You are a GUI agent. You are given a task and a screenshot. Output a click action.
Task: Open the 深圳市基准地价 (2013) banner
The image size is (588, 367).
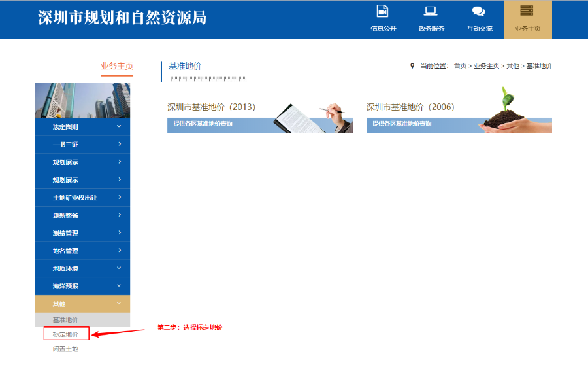coord(259,118)
